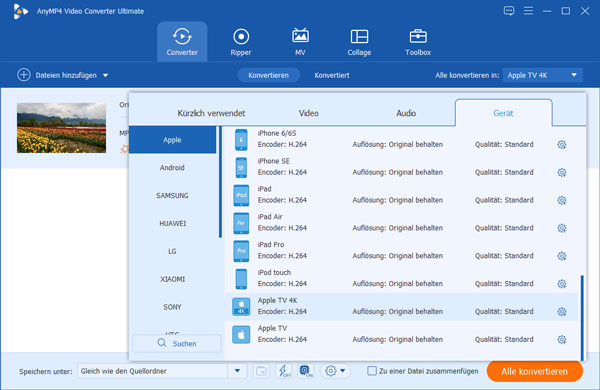The image size is (600, 390).
Task: Open settings gear for Apple TV 4K
Action: [x=561, y=312]
